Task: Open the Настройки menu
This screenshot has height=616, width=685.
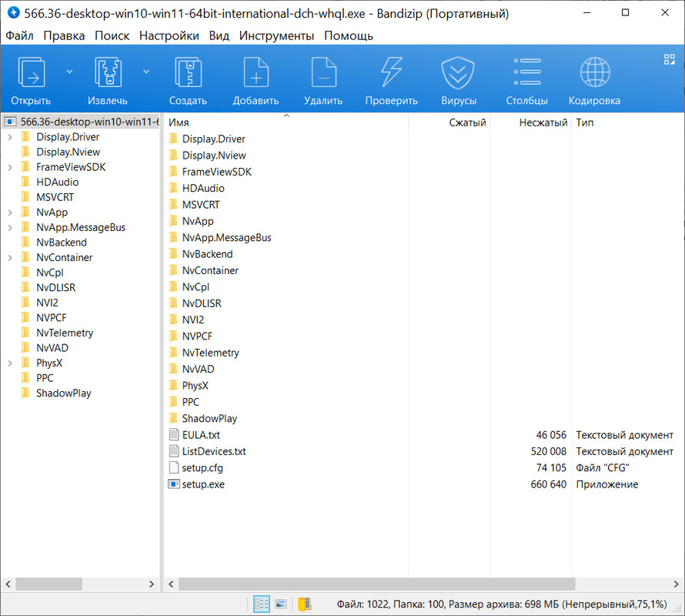Action: coord(169,36)
